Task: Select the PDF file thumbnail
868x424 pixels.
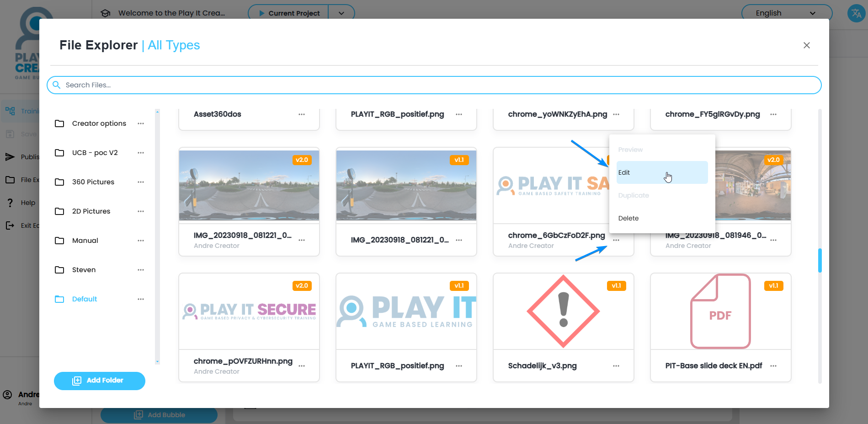Action: coord(720,311)
